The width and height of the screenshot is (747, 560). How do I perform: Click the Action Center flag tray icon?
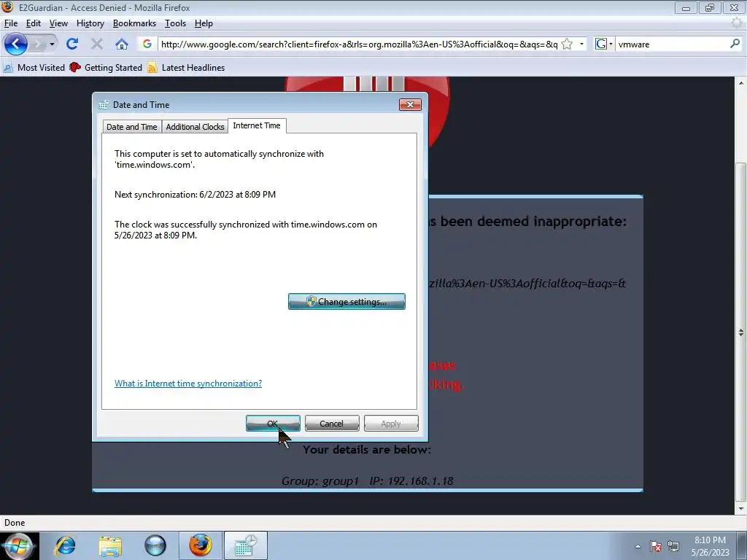(656, 546)
